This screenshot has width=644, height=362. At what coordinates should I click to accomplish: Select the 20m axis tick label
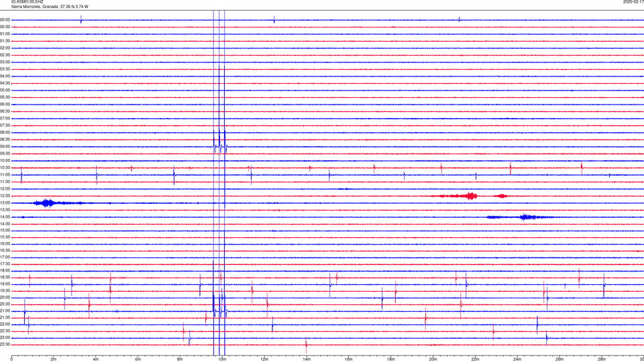pos(433,359)
